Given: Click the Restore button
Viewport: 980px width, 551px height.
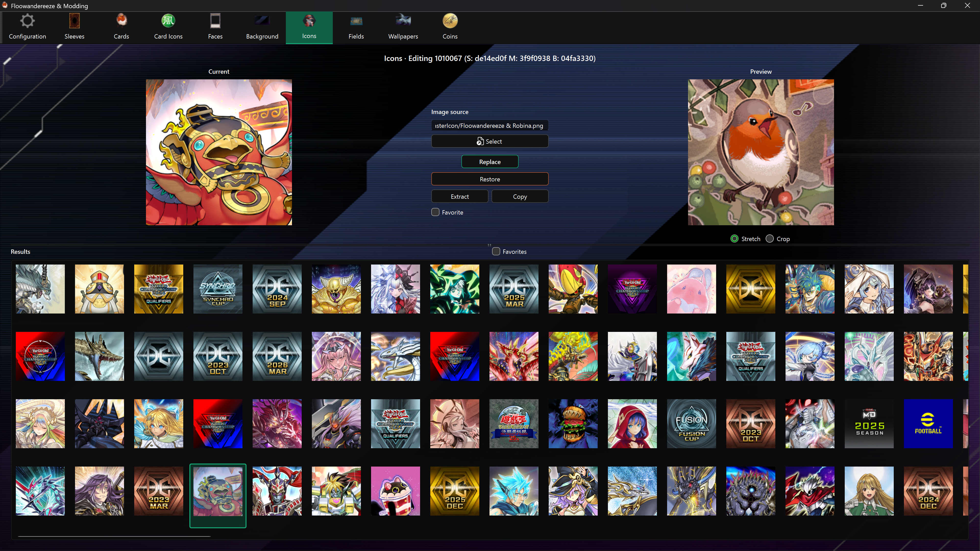Looking at the screenshot, I should click(x=490, y=179).
